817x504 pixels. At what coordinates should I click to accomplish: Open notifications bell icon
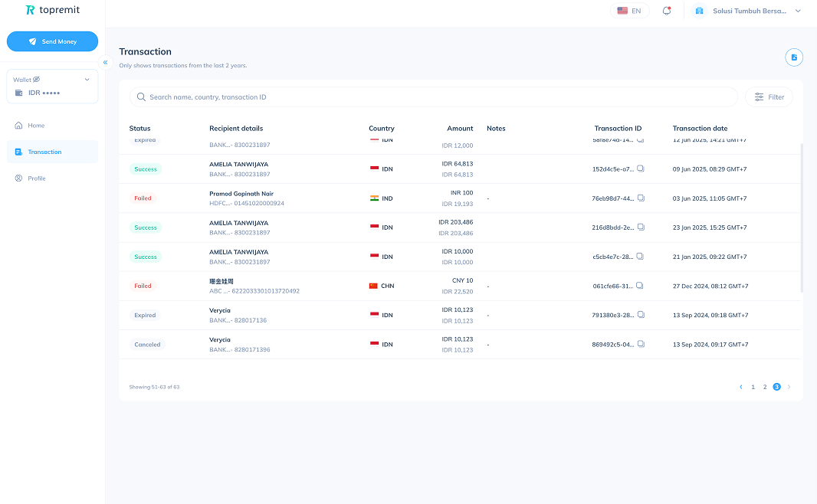coord(667,11)
